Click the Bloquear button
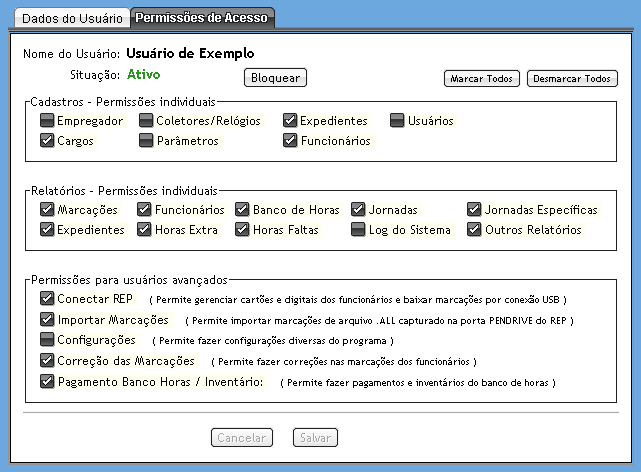 click(x=274, y=77)
